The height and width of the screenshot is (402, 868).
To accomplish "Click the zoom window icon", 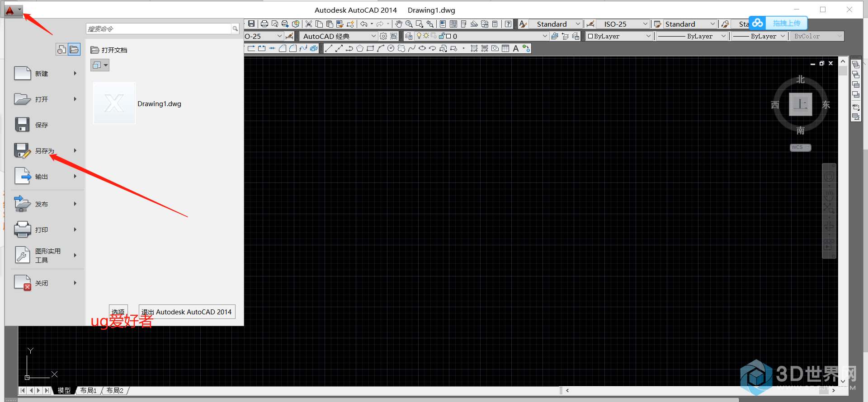I will [x=420, y=24].
